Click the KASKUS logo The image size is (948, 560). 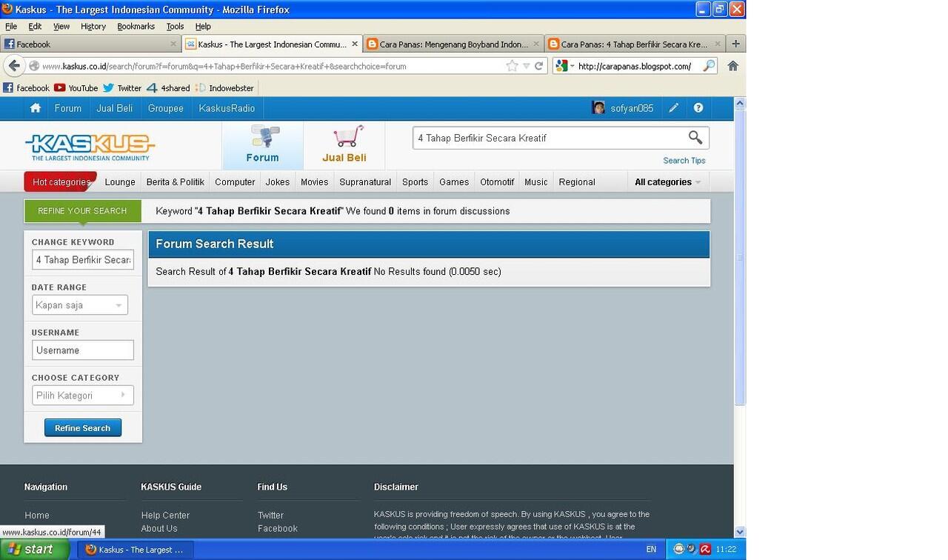(90, 147)
